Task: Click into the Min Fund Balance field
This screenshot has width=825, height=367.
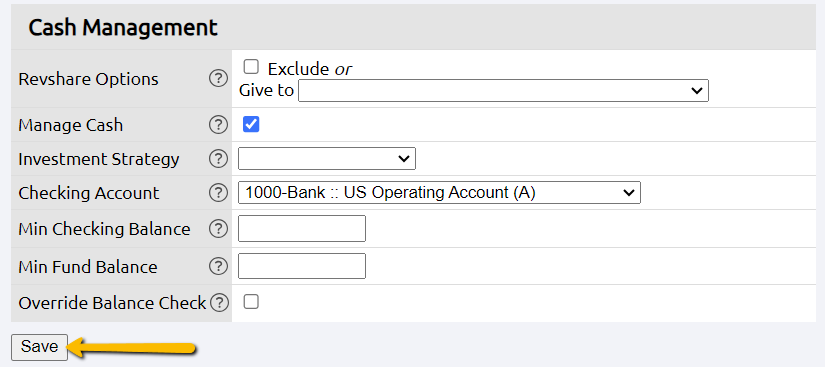Action: pyautogui.click(x=302, y=266)
